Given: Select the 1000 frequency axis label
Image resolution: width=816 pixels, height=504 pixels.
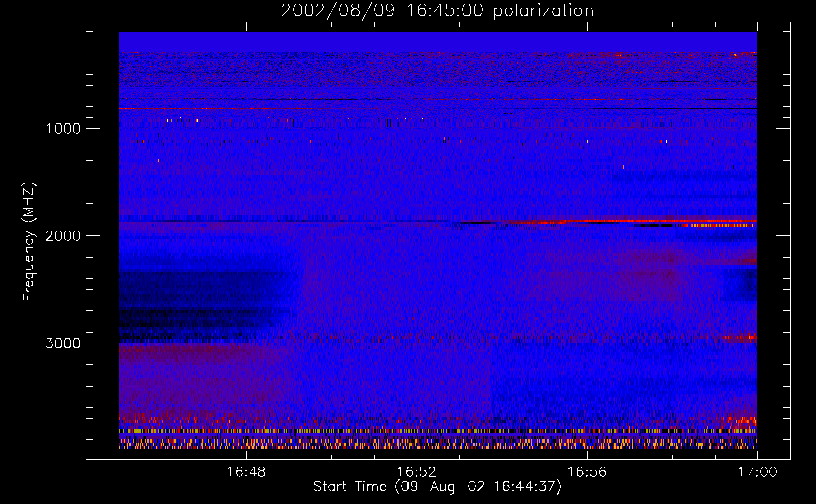Looking at the screenshot, I should coord(63,129).
